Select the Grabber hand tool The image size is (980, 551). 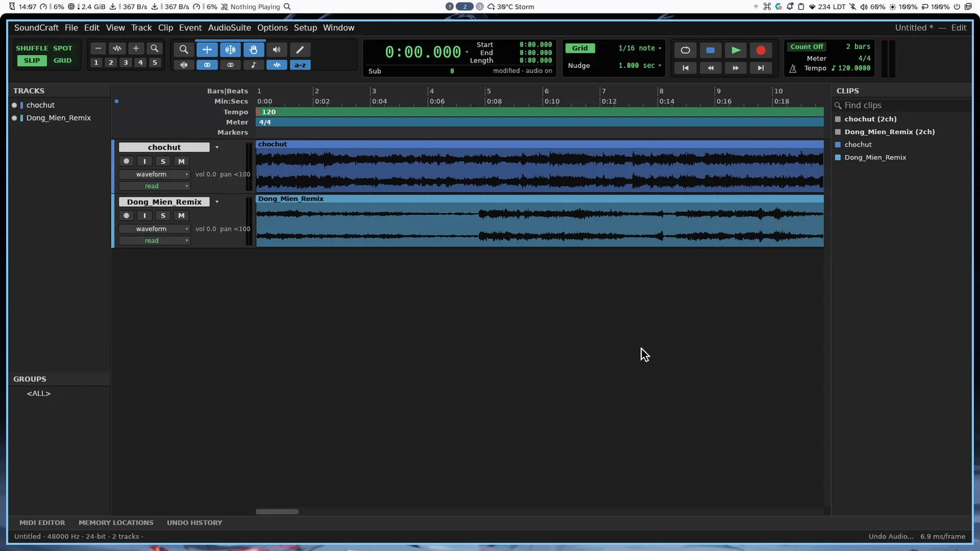point(254,50)
